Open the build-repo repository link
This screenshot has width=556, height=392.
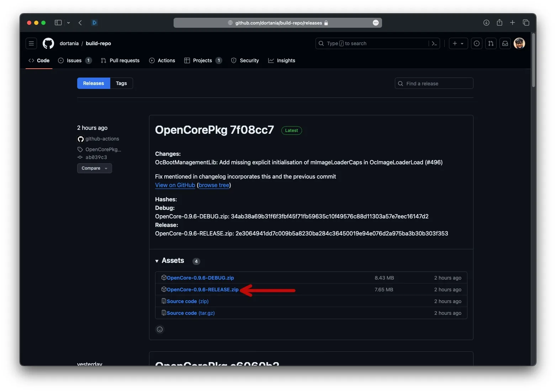pyautogui.click(x=98, y=43)
